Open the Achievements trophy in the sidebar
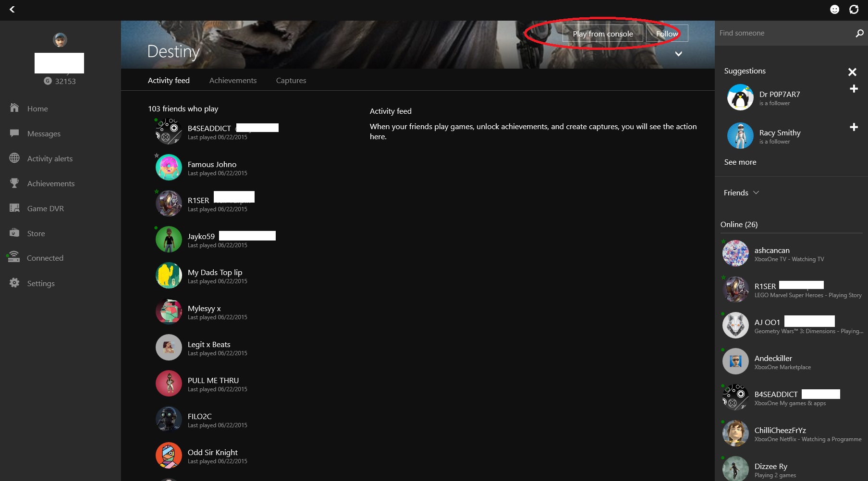This screenshot has width=868, height=481. coord(14,183)
